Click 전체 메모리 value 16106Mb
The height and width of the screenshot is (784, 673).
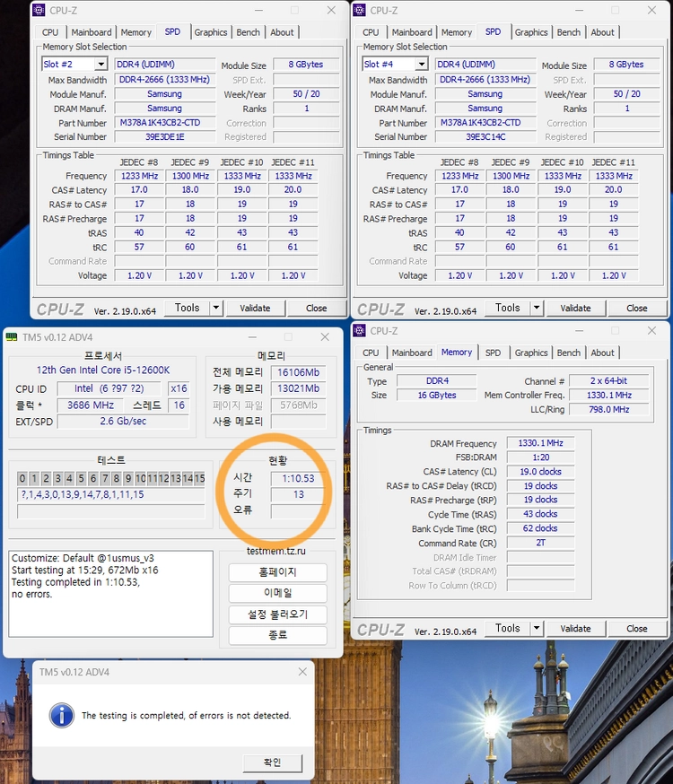point(299,372)
